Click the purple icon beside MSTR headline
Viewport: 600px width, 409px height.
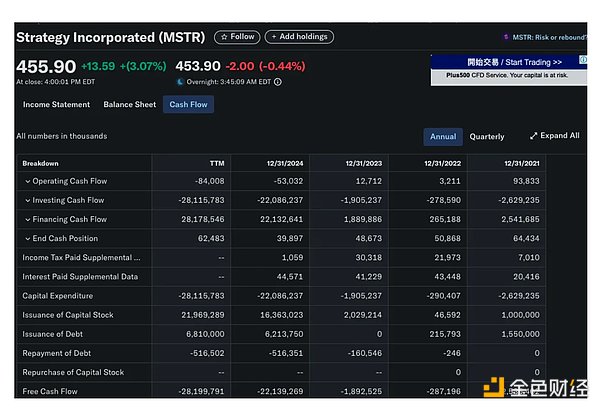pos(506,37)
